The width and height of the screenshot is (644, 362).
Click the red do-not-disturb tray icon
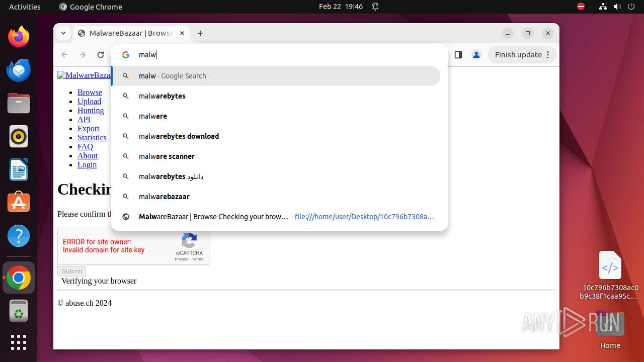[x=581, y=7]
